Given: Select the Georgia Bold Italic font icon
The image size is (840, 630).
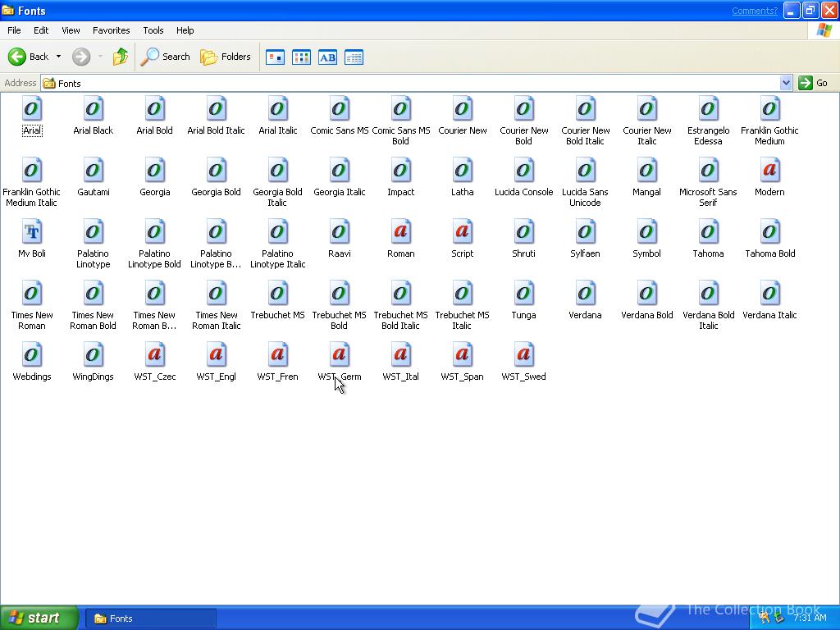Looking at the screenshot, I should [277, 171].
